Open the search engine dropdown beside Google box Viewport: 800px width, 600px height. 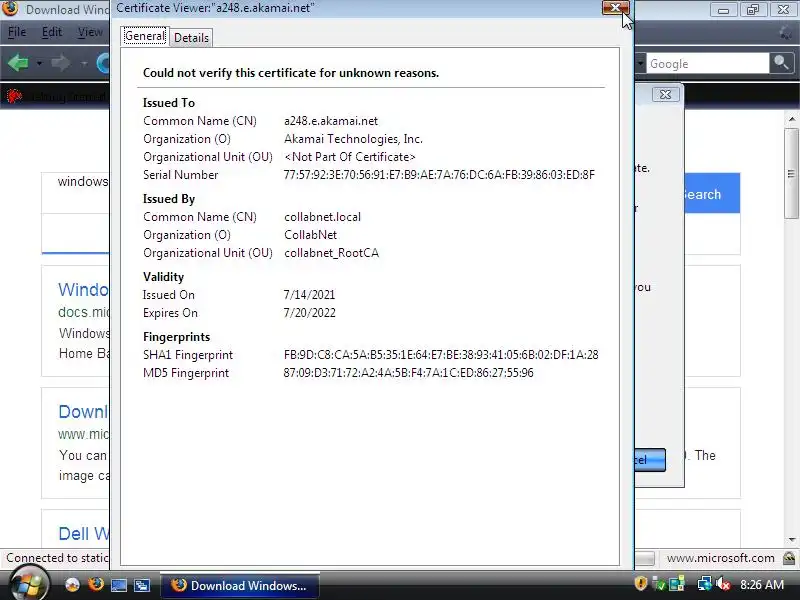640,64
